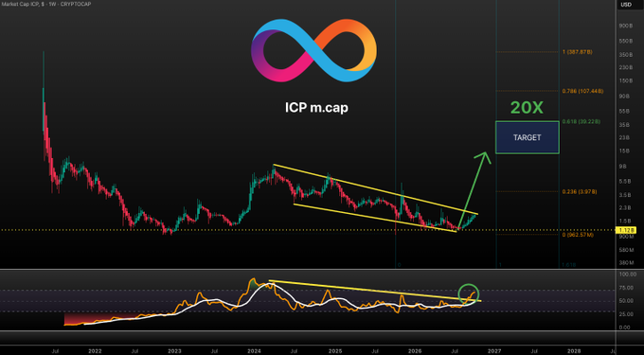Click the 1.618 time zone label

point(570,265)
